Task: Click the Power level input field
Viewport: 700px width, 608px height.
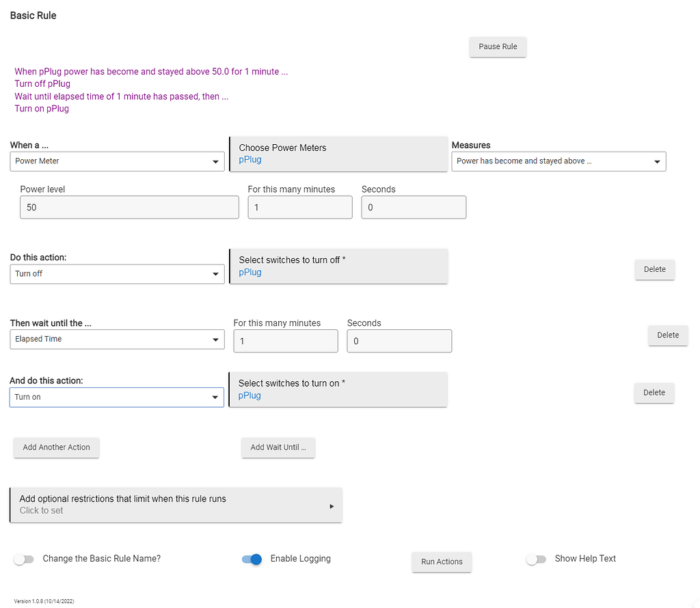Action: click(129, 208)
